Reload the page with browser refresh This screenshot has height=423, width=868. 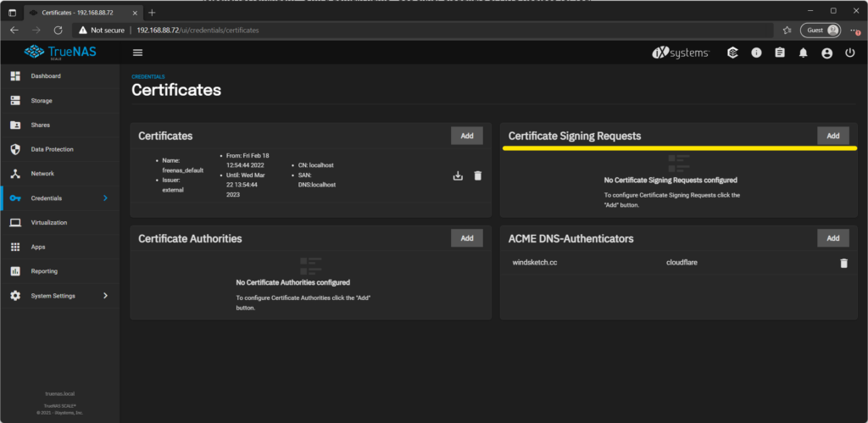[58, 31]
